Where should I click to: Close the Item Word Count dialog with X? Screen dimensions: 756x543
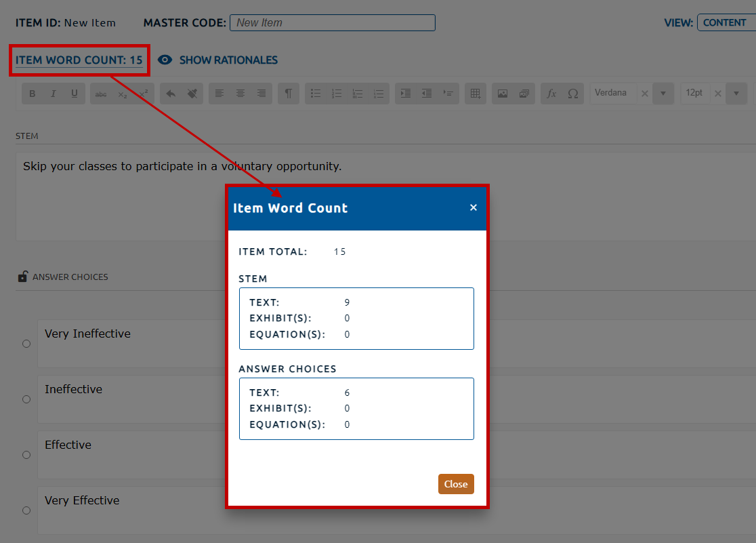[474, 207]
